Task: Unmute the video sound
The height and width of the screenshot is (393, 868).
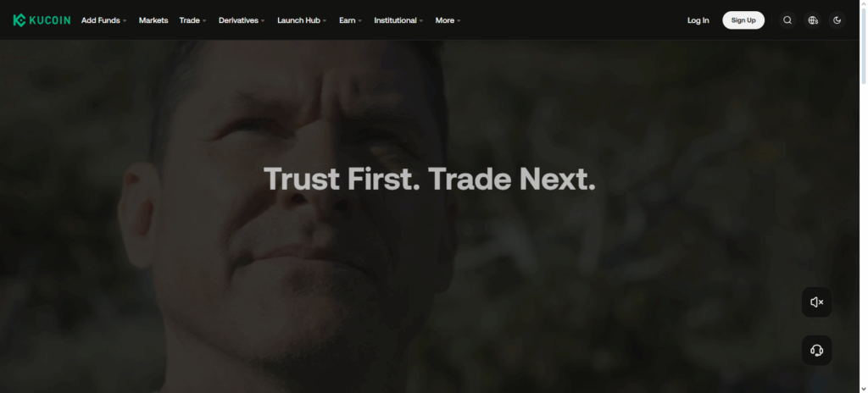Action: [x=816, y=302]
